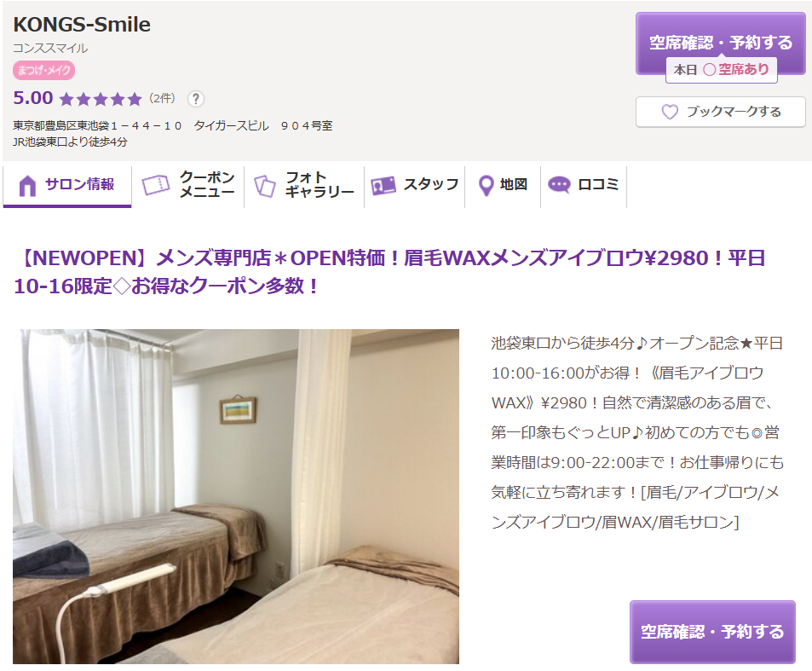Screen dimensions: 812x671
Task: Click the (2件) review count link
Action: (x=162, y=98)
